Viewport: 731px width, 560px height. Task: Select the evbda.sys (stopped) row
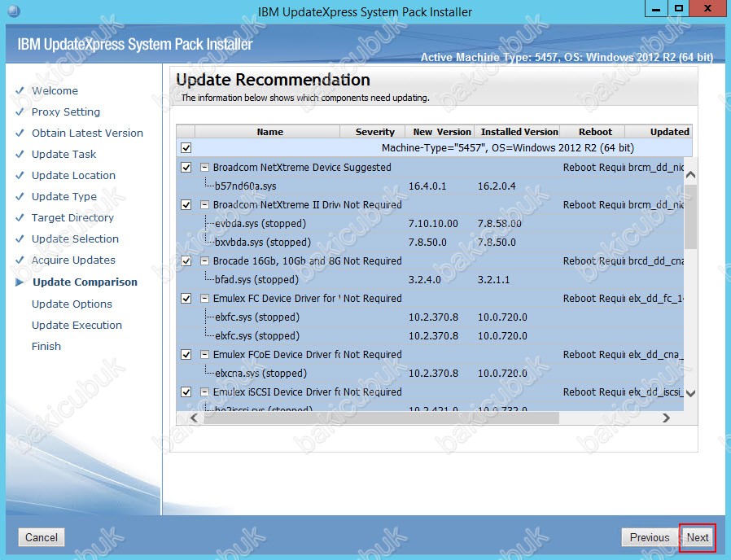pyautogui.click(x=431, y=223)
